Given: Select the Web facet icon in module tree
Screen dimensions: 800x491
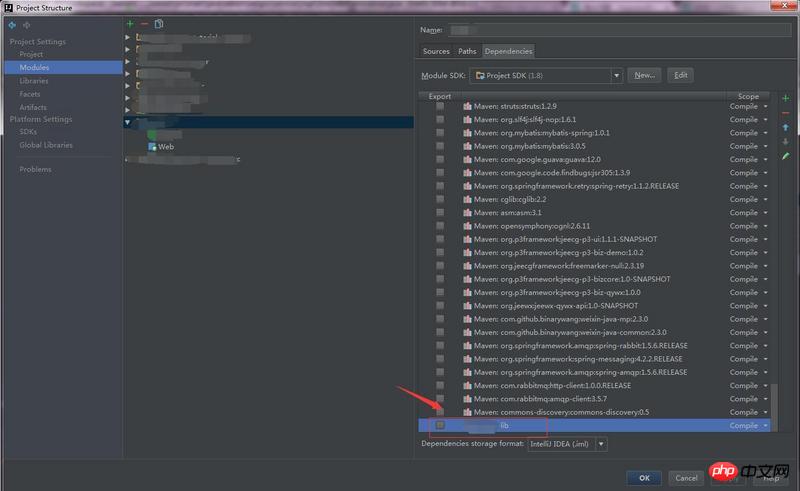Looking at the screenshot, I should coord(152,146).
